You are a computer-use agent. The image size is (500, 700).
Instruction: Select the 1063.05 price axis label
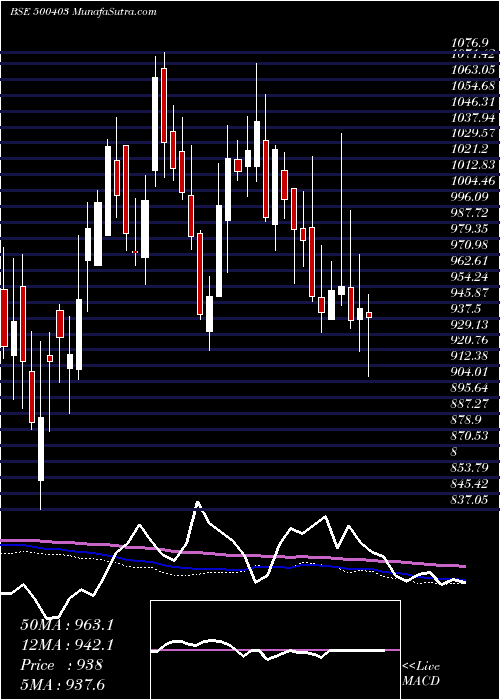point(473,70)
